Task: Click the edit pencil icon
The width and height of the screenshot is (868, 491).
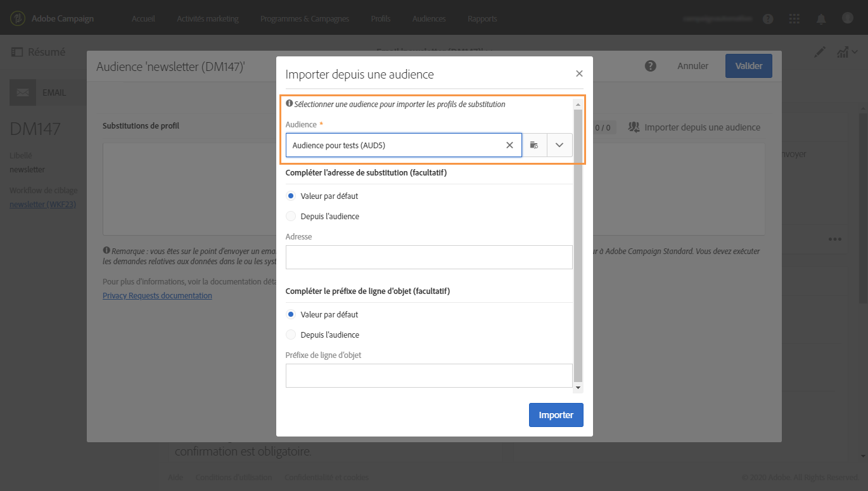Action: coord(820,53)
